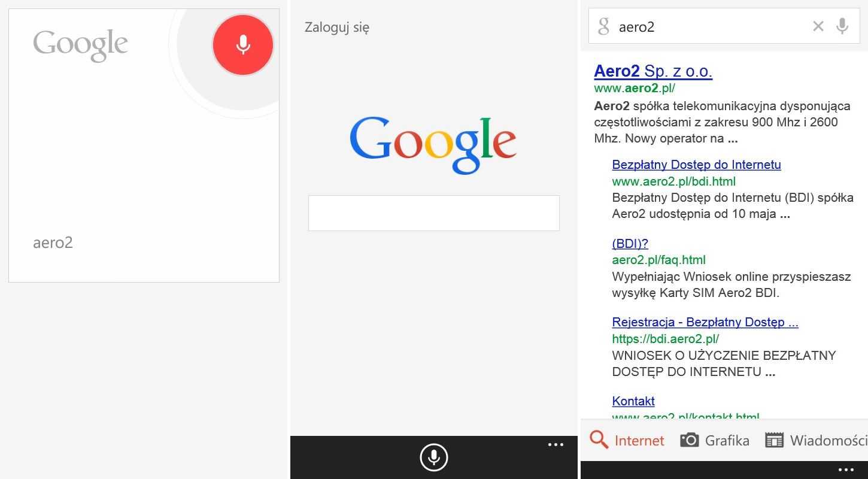Tap microphone icon in aero2 search box
This screenshot has height=479, width=868.
pyautogui.click(x=842, y=26)
